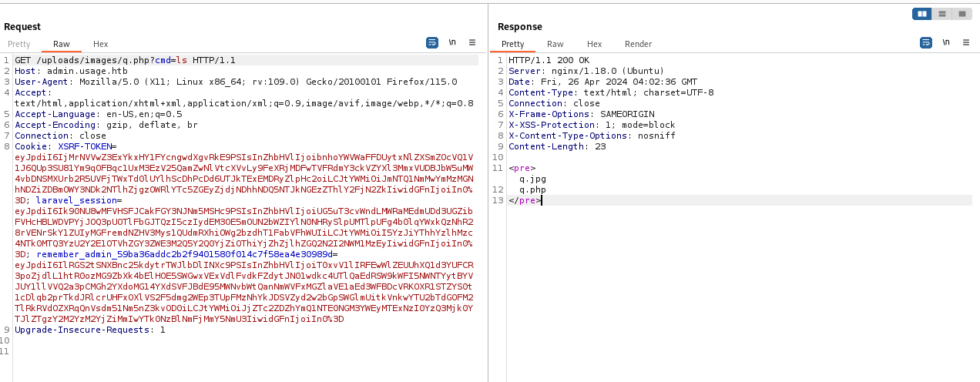This screenshot has height=382, width=980.
Task: Click the 'Response' panel title
Action: (519, 27)
